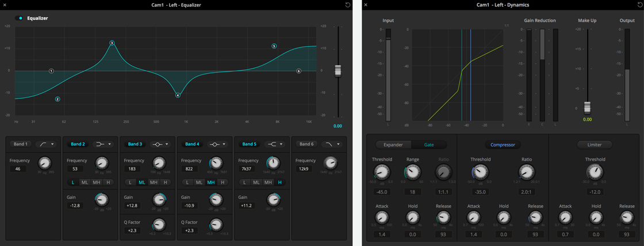Open the Band 3 filter shape dropdown
This screenshot has height=246, width=644.
[160, 144]
